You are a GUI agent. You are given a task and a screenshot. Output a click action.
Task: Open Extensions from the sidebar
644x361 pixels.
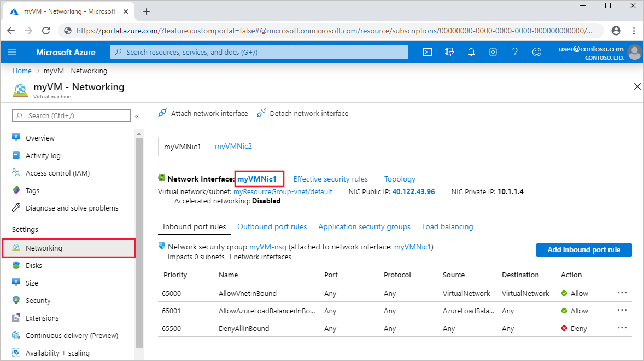41,318
